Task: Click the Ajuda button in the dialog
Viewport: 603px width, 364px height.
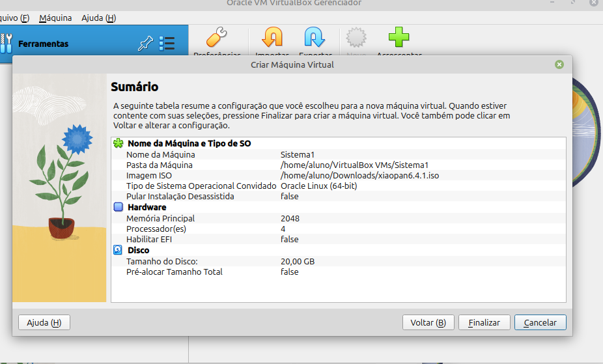Action: (x=44, y=322)
